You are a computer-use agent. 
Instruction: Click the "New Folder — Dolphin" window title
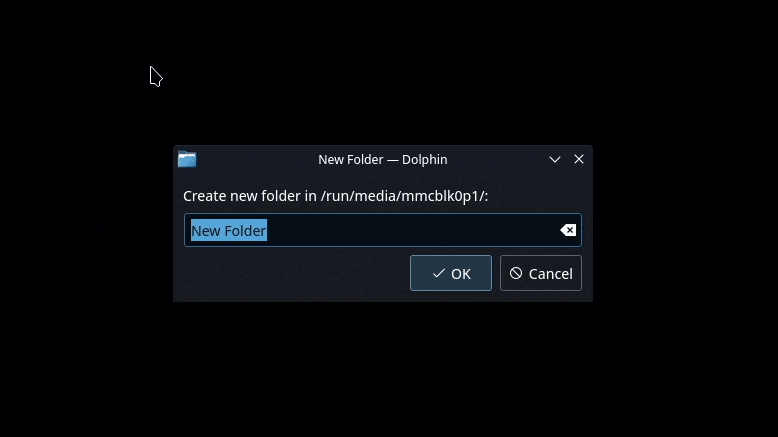(383, 160)
